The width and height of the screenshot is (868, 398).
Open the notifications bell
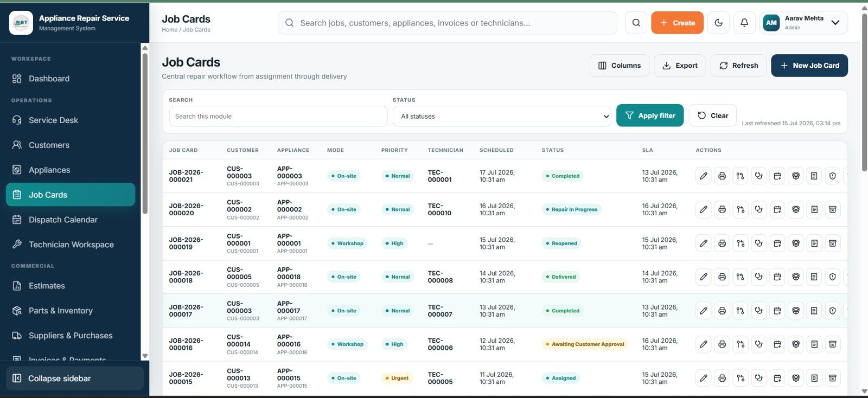coord(744,23)
